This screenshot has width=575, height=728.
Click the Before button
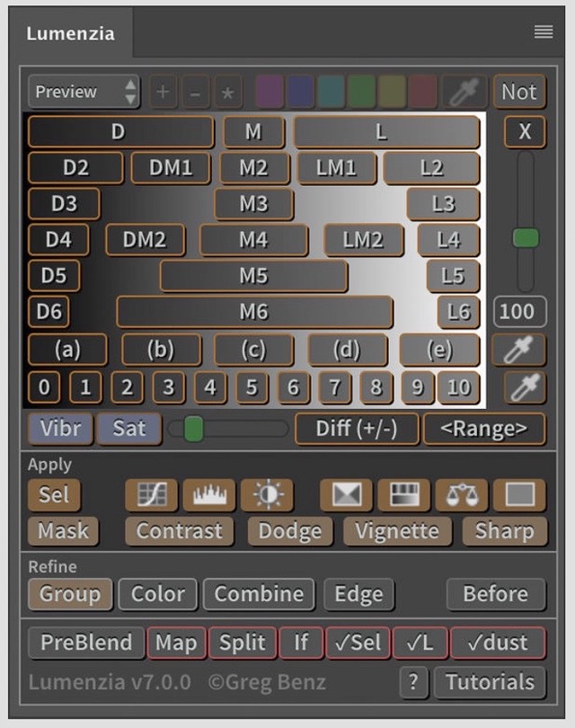tap(496, 594)
